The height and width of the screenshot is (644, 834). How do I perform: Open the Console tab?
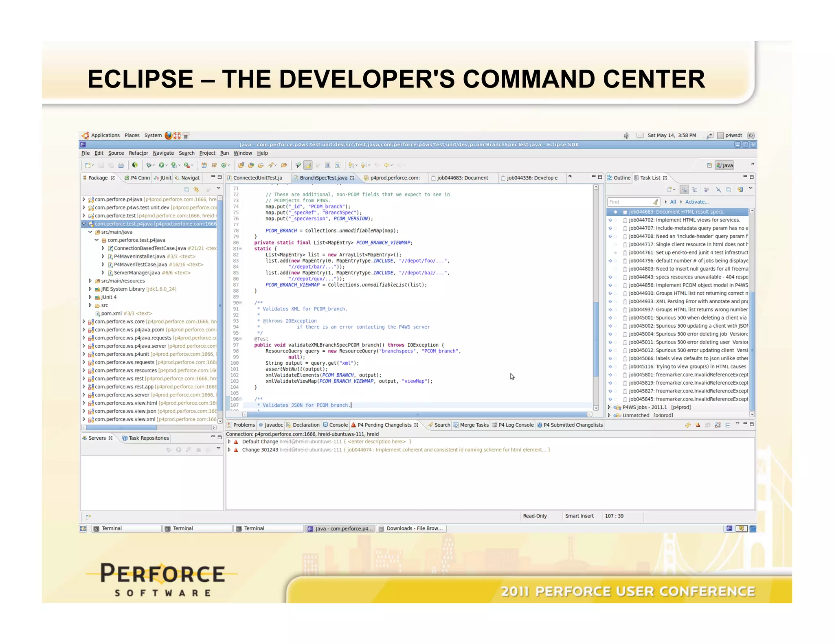point(336,425)
